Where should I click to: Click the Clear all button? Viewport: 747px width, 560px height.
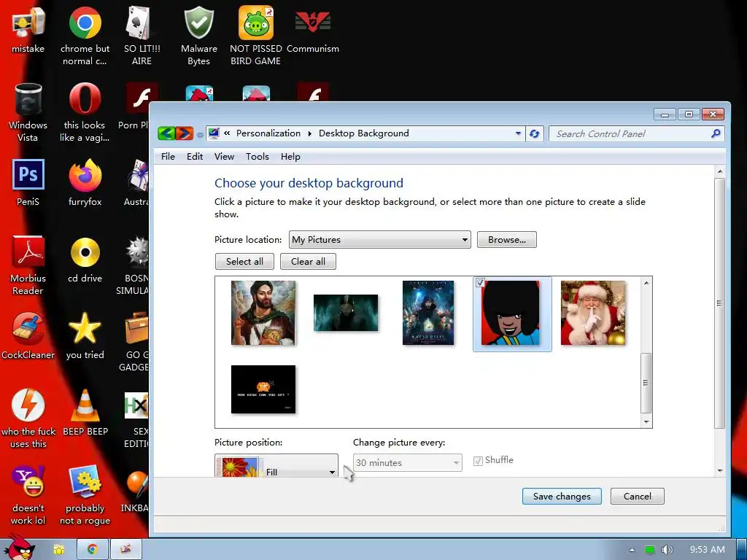click(308, 262)
